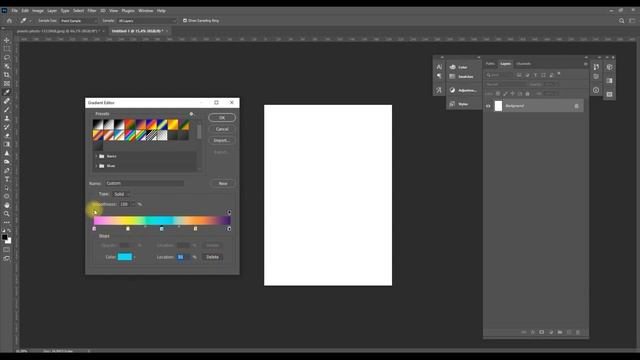Image resolution: width=640 pixels, height=360 pixels.
Task: Expand the Basics gradient folder
Action: click(96, 156)
